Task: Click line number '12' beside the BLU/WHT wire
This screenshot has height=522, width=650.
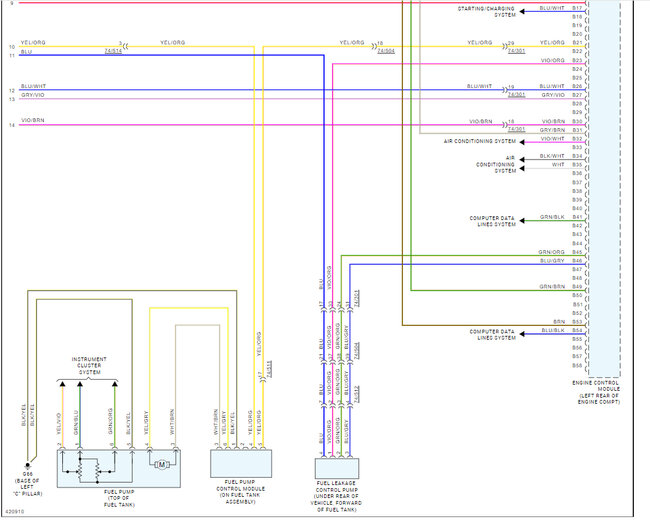Action: (12, 90)
